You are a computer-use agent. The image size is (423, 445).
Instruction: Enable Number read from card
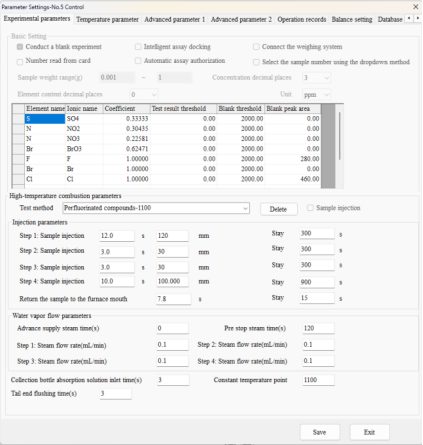(20, 62)
